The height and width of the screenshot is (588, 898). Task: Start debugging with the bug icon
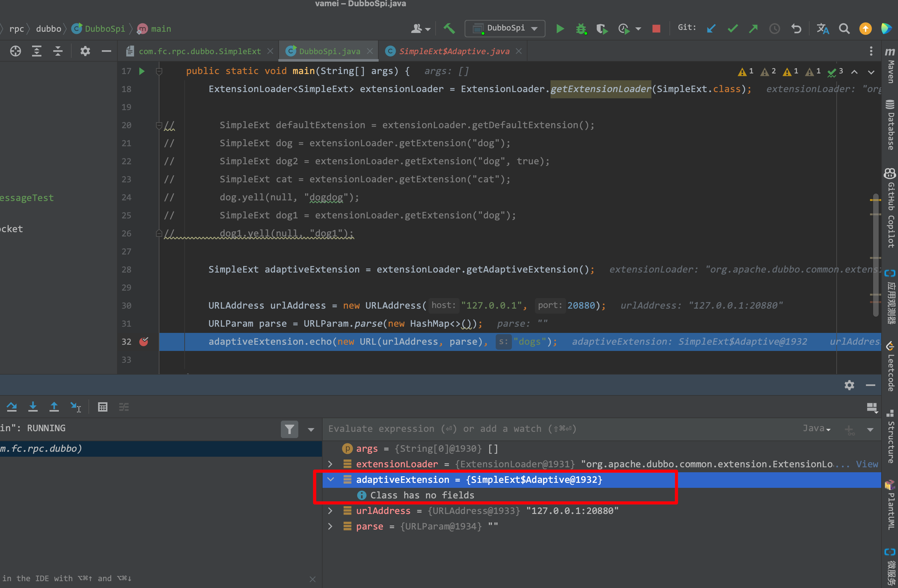tap(581, 29)
